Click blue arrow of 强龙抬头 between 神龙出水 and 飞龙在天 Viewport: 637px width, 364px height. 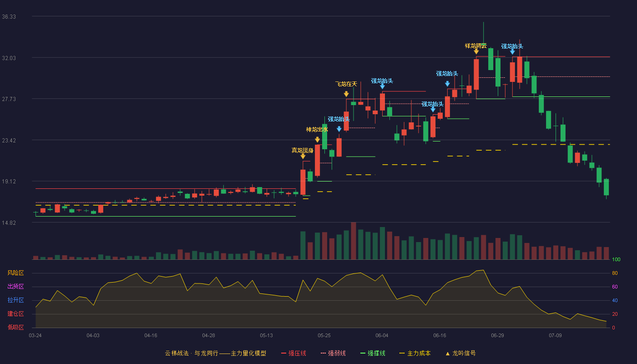coord(339,129)
